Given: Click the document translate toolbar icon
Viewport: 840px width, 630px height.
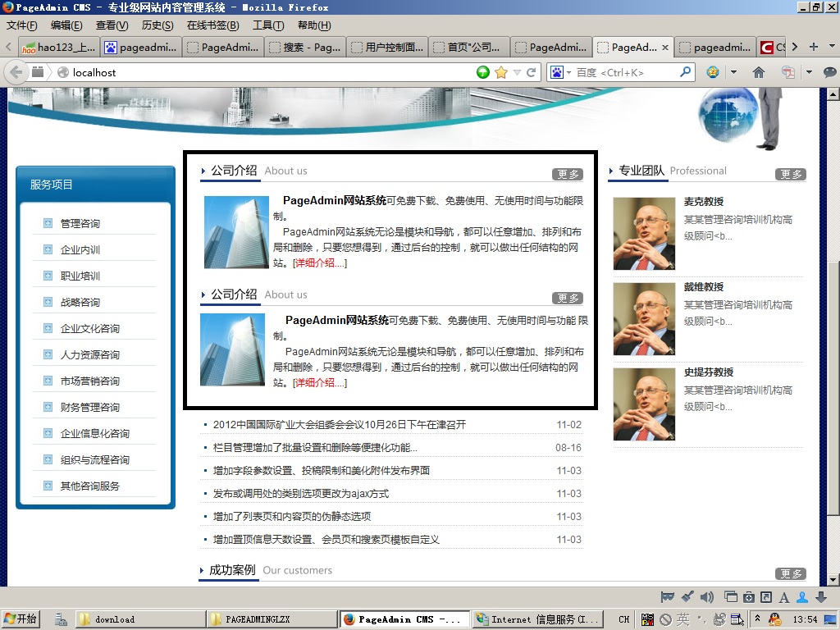Looking at the screenshot, I should 788,72.
